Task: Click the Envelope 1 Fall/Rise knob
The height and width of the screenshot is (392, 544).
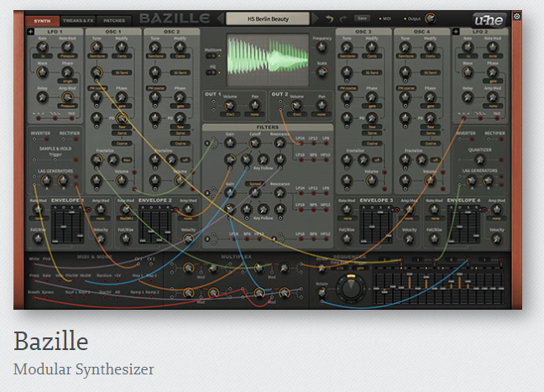Action: coord(38,238)
